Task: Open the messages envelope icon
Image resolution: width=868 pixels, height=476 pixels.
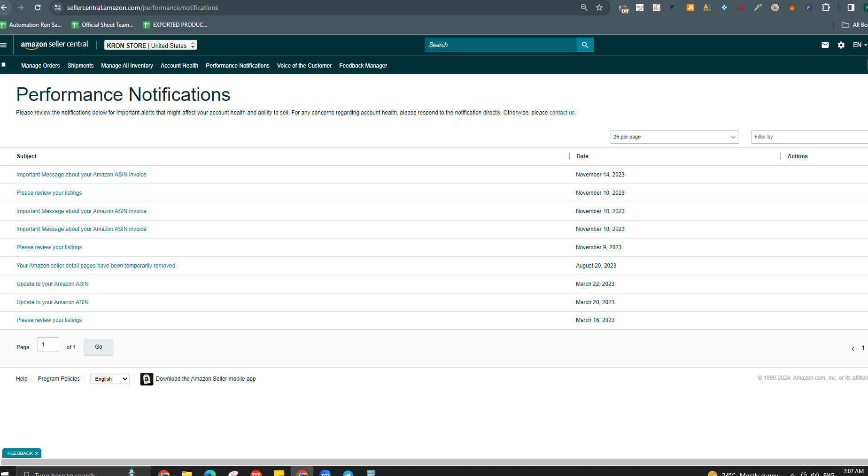Action: [825, 45]
